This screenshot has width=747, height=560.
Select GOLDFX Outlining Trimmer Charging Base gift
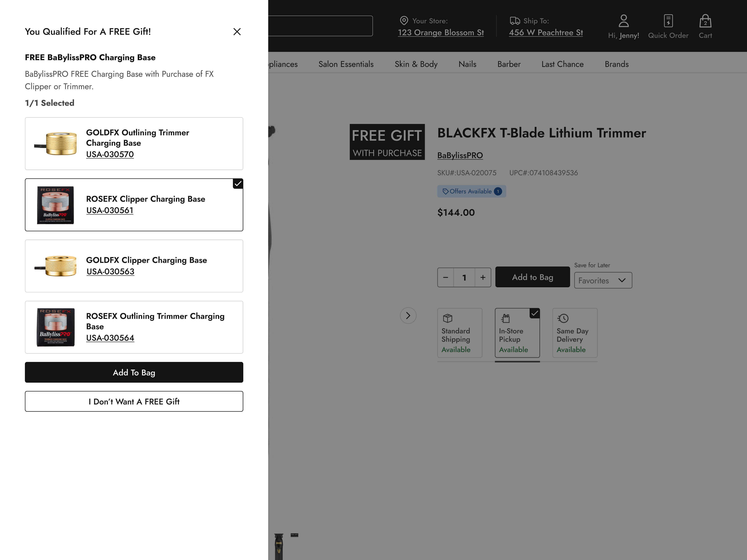point(134,144)
